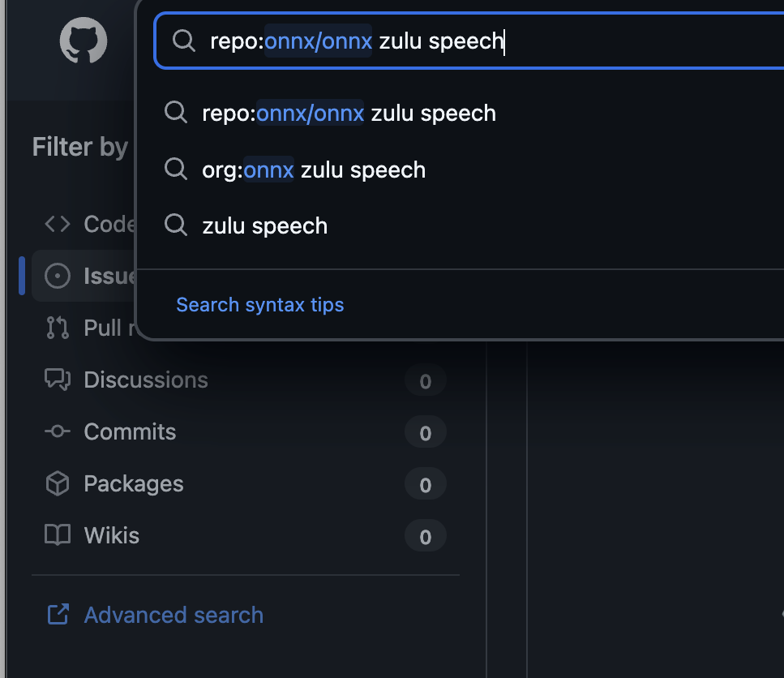This screenshot has height=678, width=784.
Task: Show Wikis results
Action: (x=112, y=535)
